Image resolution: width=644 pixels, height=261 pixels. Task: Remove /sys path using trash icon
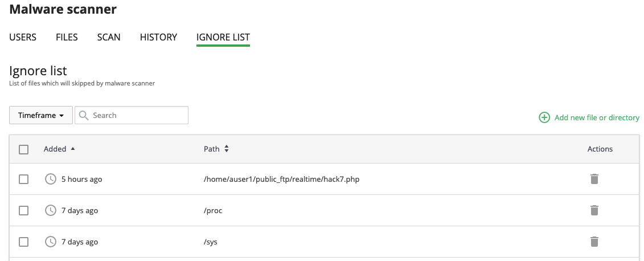(594, 242)
